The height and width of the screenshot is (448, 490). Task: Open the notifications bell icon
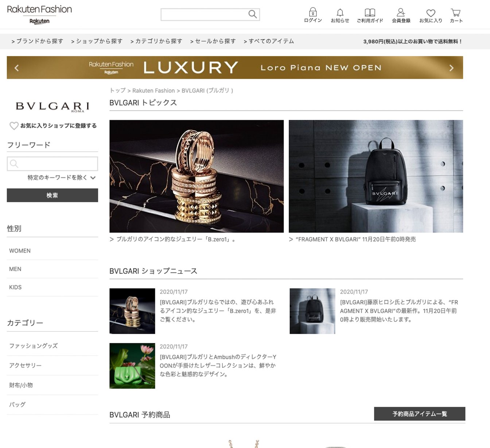tap(340, 13)
